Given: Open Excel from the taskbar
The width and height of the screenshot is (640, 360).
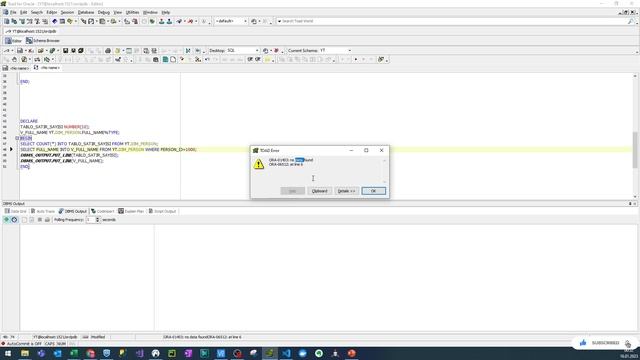Looking at the screenshot, I should [x=74, y=353].
